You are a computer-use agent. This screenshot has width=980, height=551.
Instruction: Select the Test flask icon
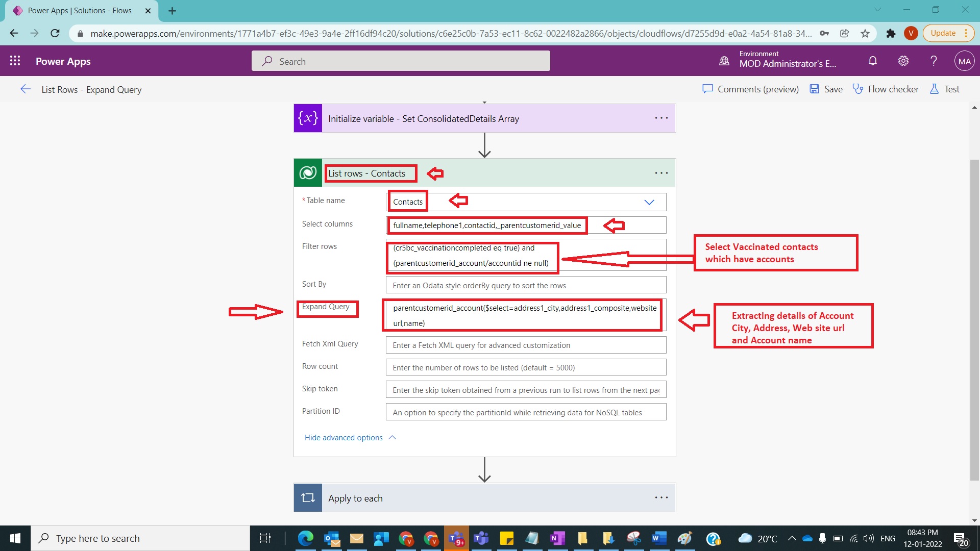(934, 89)
